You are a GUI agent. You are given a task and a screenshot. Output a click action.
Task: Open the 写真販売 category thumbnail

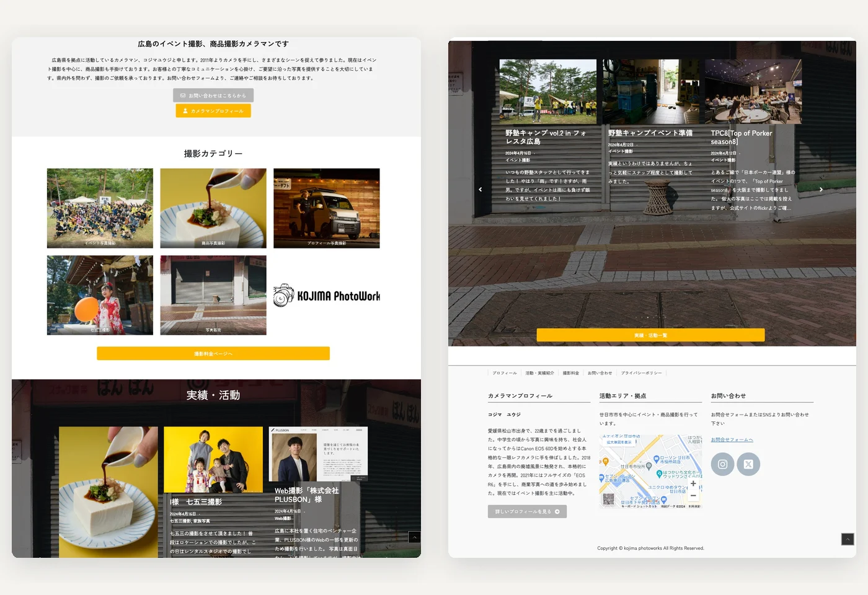(x=213, y=295)
